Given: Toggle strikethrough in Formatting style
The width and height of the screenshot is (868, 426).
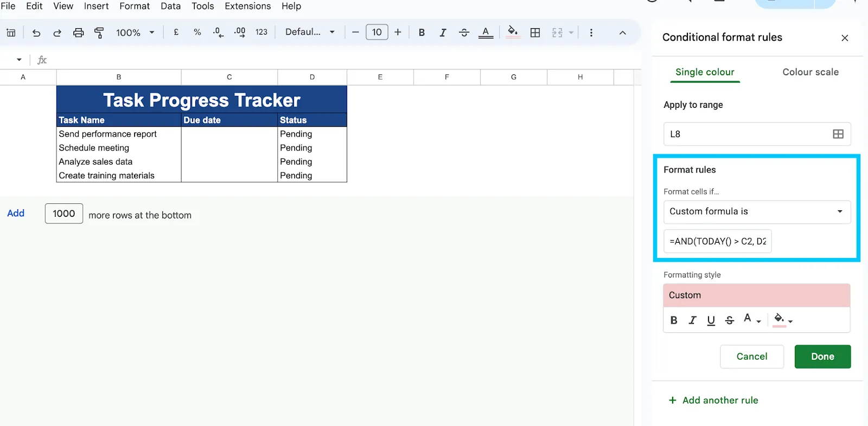Looking at the screenshot, I should (x=730, y=320).
